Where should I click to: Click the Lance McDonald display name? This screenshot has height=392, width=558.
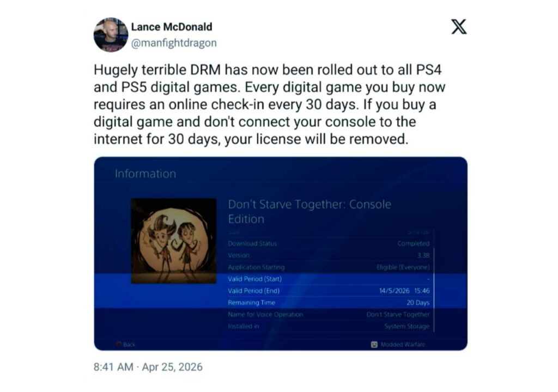(x=172, y=27)
